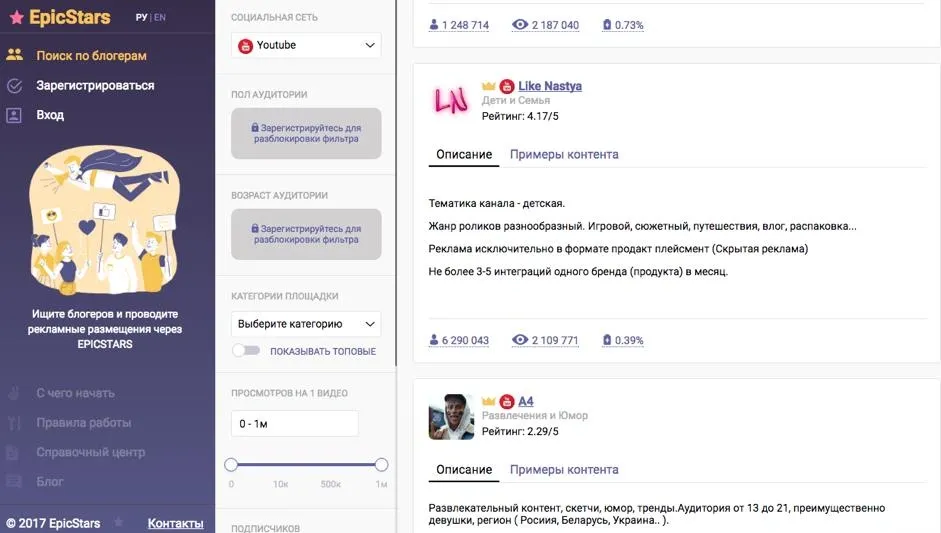
Task: Open 'Блог' menu item
Action: tap(50, 481)
